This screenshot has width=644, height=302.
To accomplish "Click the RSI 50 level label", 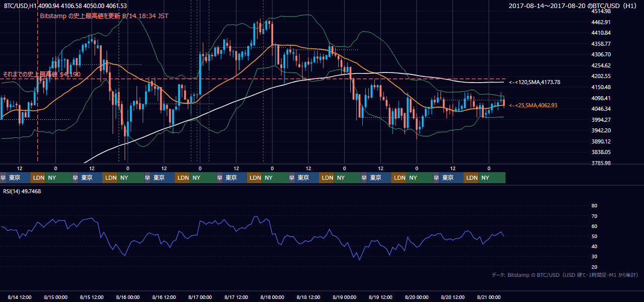I will (x=594, y=236).
